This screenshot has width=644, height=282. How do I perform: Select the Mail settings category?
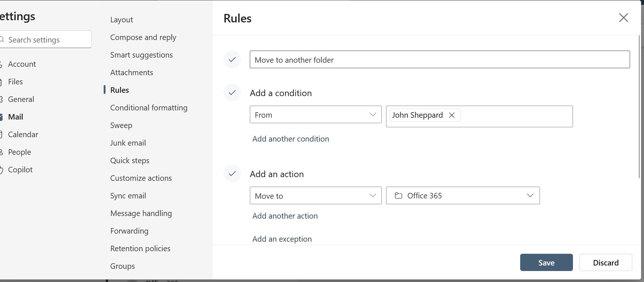tap(15, 117)
